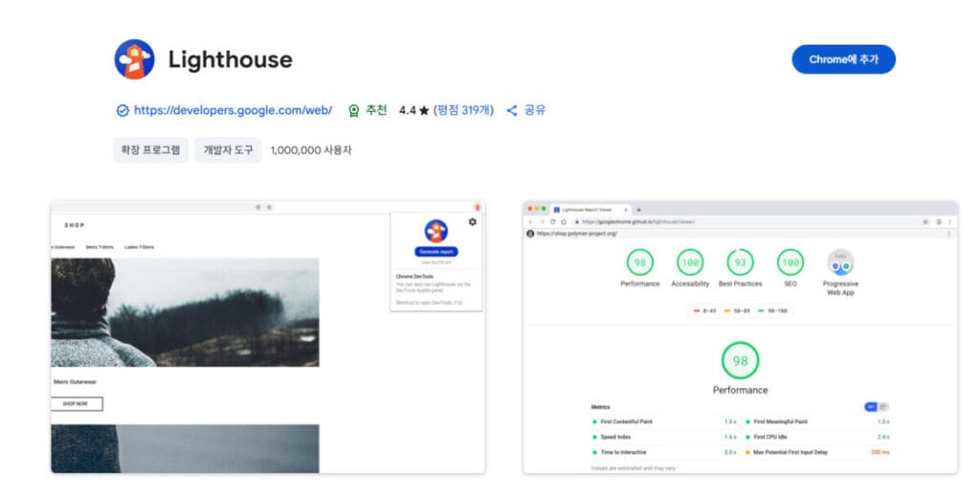Click the SEO score 100 gauge
This screenshot has width=980, height=501.
[790, 262]
